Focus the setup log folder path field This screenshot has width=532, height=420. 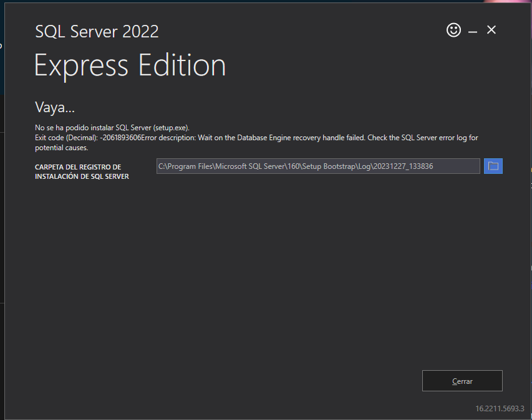(x=318, y=166)
